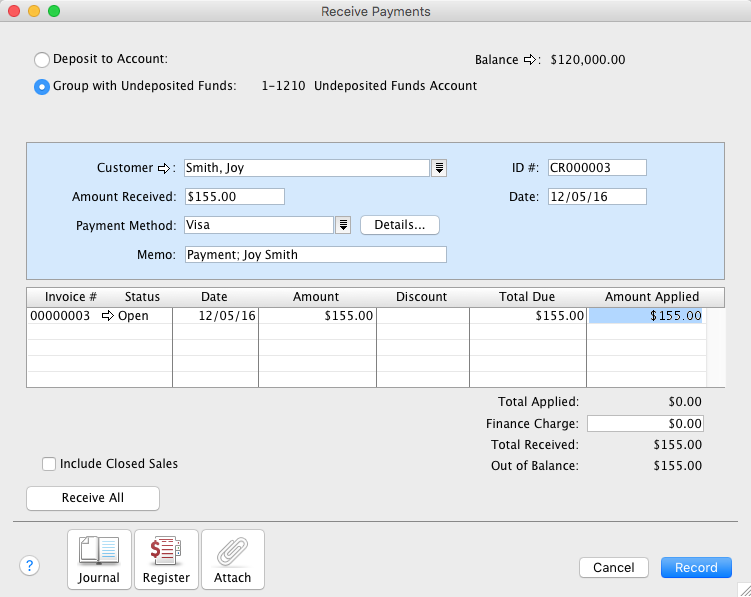Expand the Customer dropdown list
This screenshot has width=751, height=597.
pyautogui.click(x=439, y=168)
